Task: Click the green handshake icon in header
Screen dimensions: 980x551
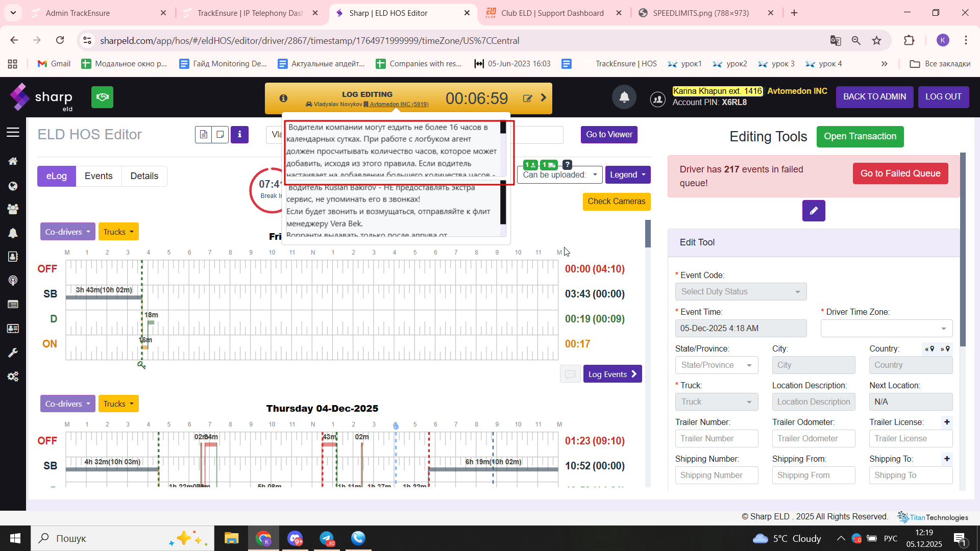Action: point(102,97)
